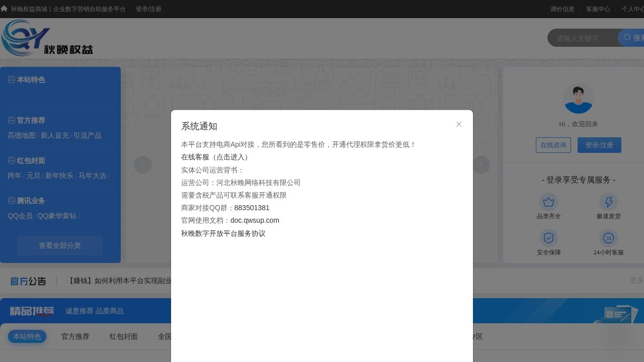Click the 秋晚权益 site logo
Screen dimensions: 644x362
[47, 38]
